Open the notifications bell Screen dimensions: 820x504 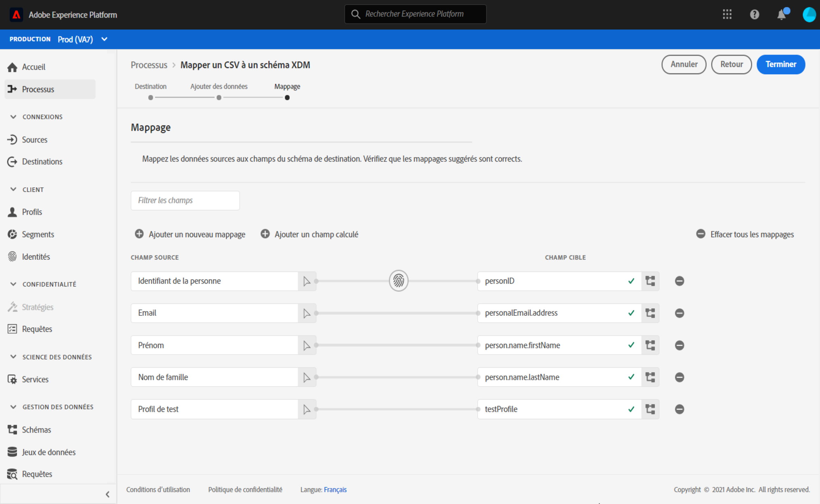coord(781,15)
